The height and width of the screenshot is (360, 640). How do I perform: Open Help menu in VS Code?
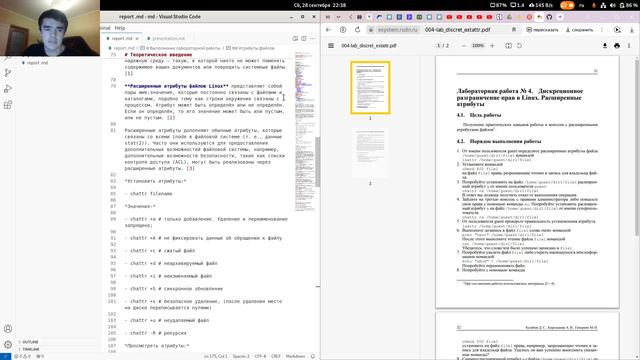[120, 28]
